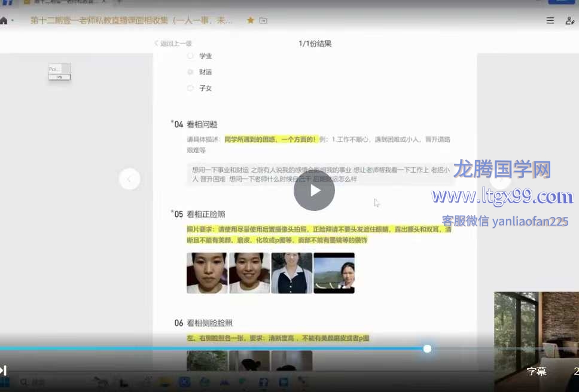Show the previous result with left arrow
The width and height of the screenshot is (579, 392).
[130, 179]
